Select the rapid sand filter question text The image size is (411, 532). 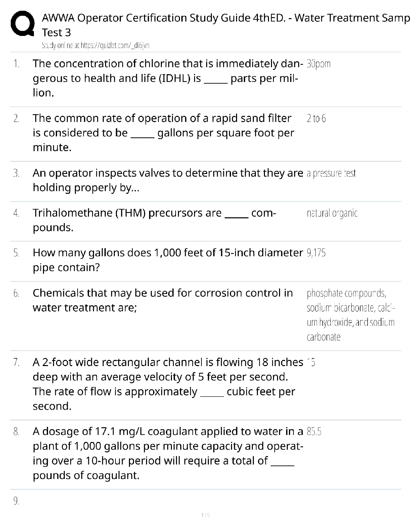(163, 133)
